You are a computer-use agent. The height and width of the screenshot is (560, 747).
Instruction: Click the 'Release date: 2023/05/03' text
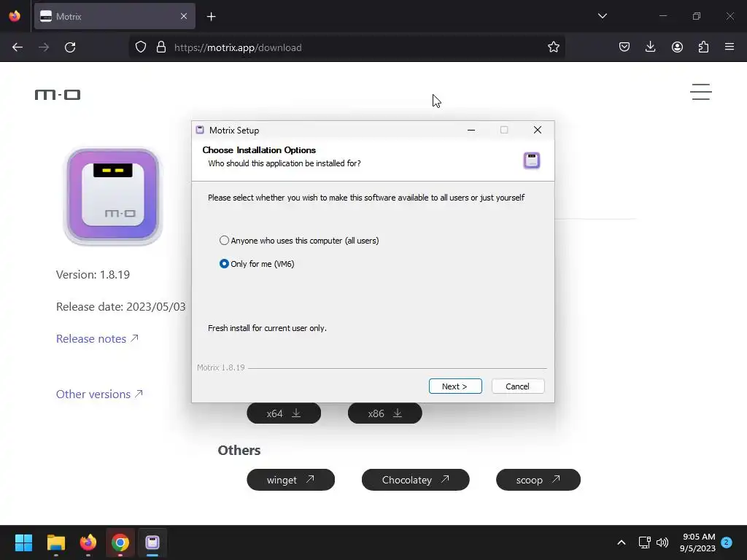point(120,307)
